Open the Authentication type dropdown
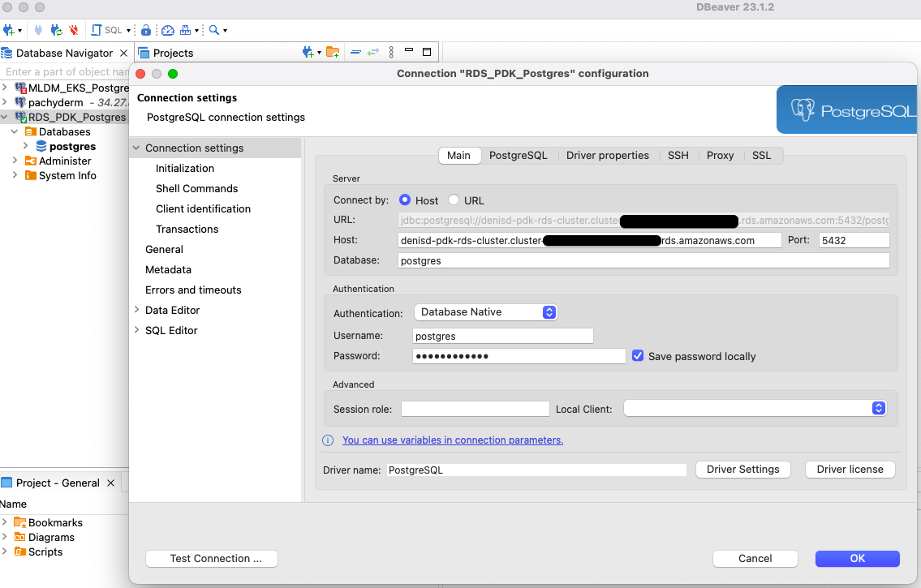The height and width of the screenshot is (588, 921). (485, 312)
